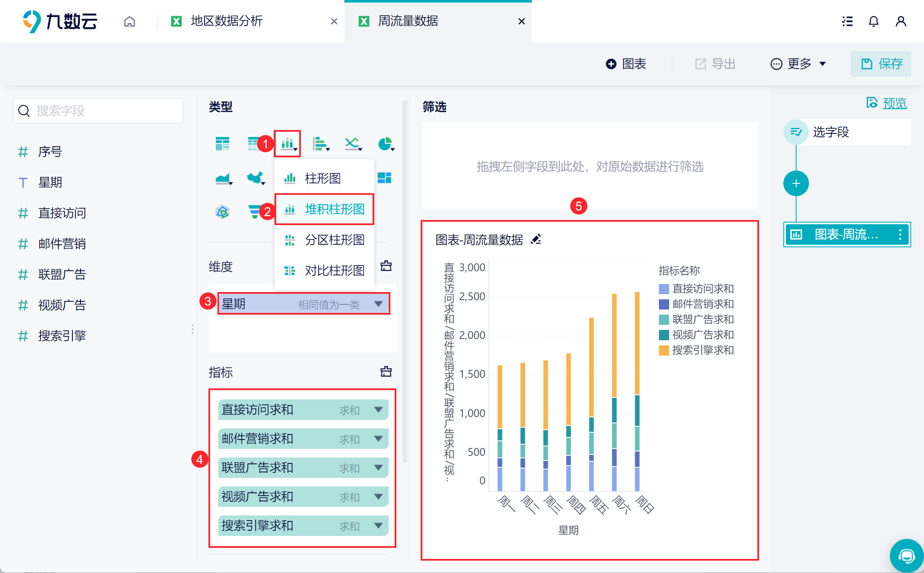Go to home page icon

(x=130, y=21)
